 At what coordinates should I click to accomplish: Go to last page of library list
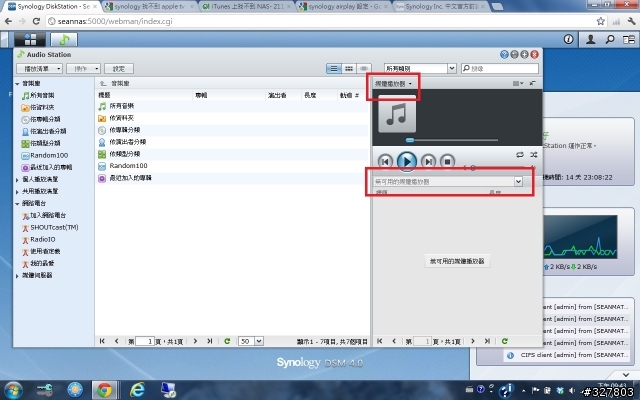click(x=209, y=341)
